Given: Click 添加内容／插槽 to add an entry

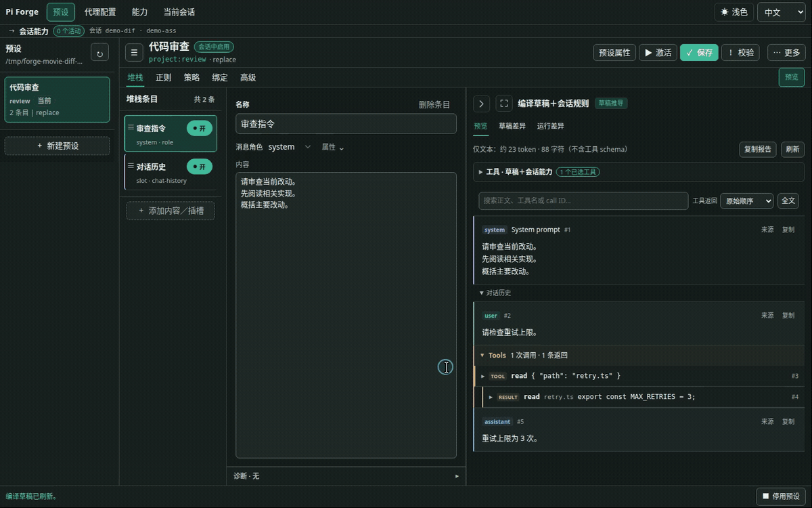Looking at the screenshot, I should point(171,211).
